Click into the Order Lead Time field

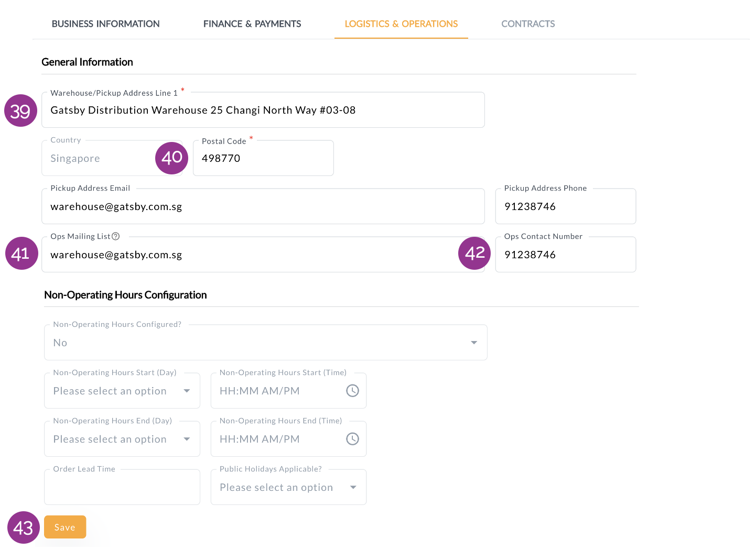122,488
